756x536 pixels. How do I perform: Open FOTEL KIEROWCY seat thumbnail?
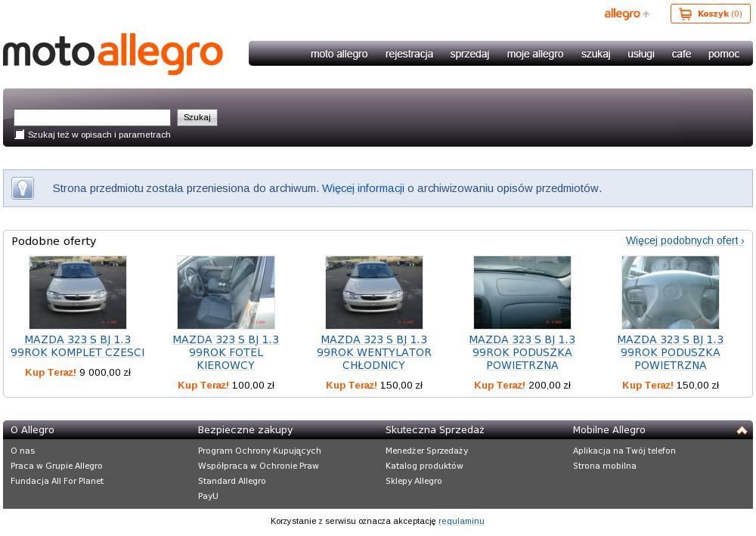(x=225, y=292)
